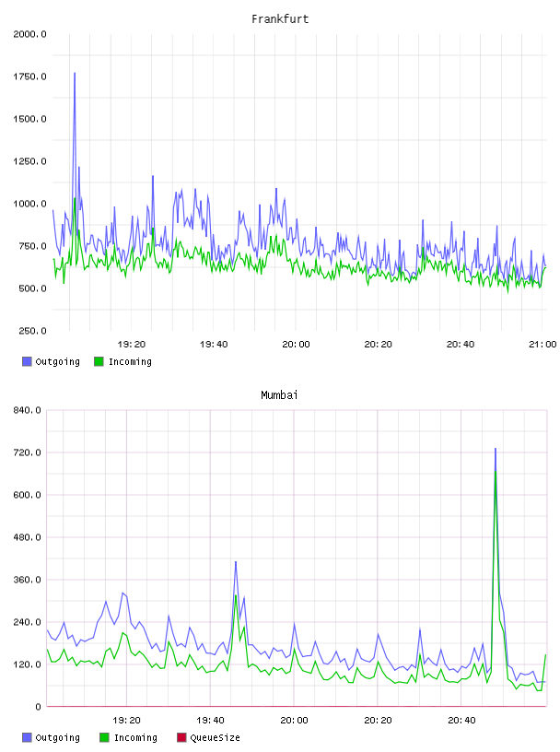
Task: Click the 20:00 time label under Frankfurt chart
Action: click(x=296, y=345)
